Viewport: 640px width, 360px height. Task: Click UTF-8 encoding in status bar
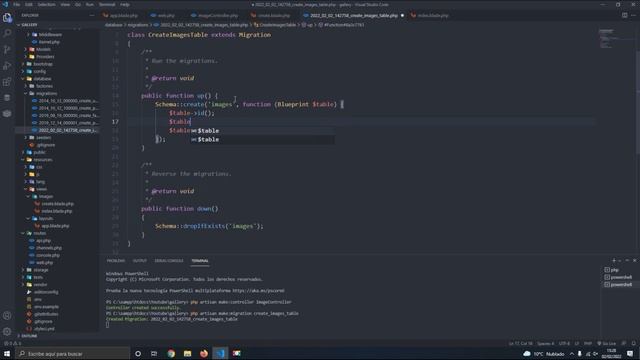564,343
